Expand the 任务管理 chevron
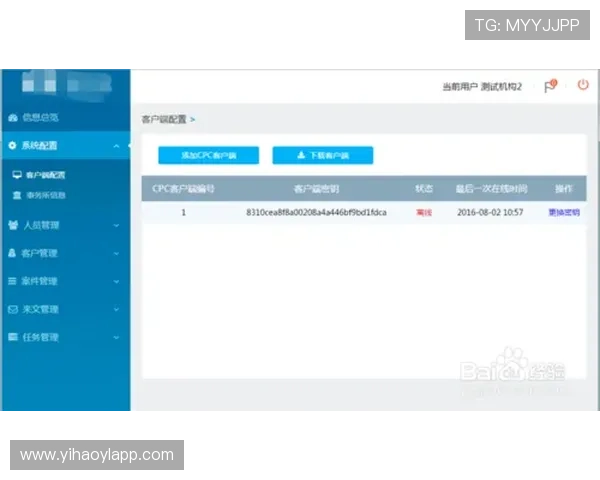Screen dimensions: 600x480 point(116,338)
